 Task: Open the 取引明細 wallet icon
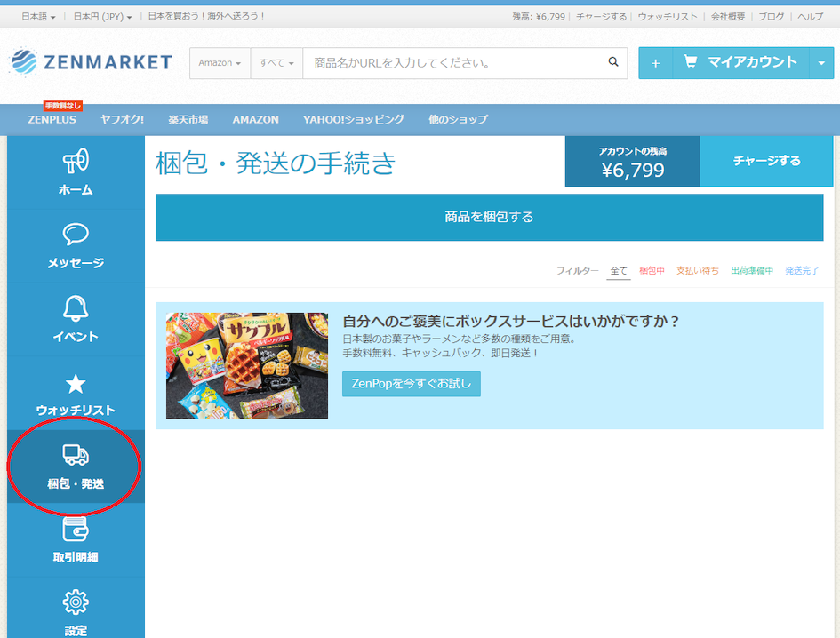point(76,530)
